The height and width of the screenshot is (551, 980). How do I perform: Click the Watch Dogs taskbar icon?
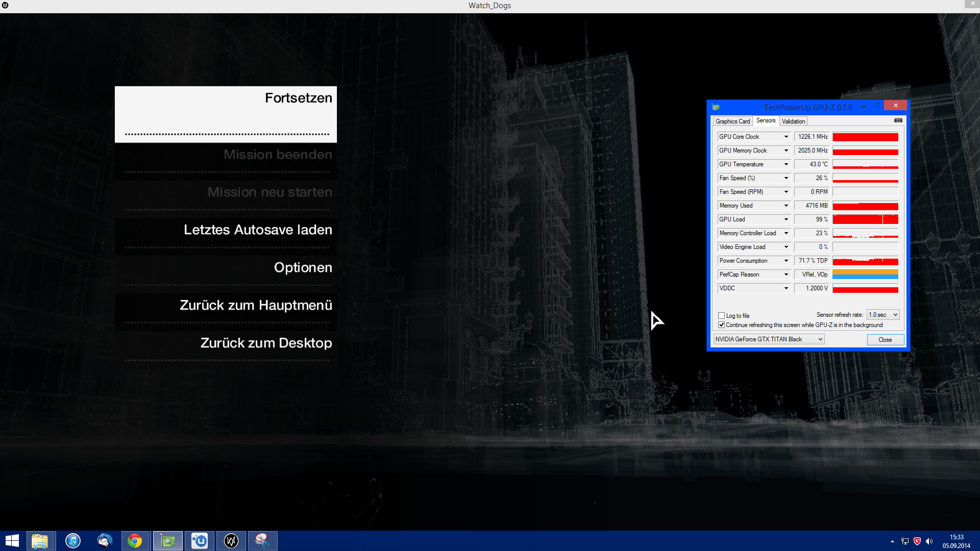(231, 540)
